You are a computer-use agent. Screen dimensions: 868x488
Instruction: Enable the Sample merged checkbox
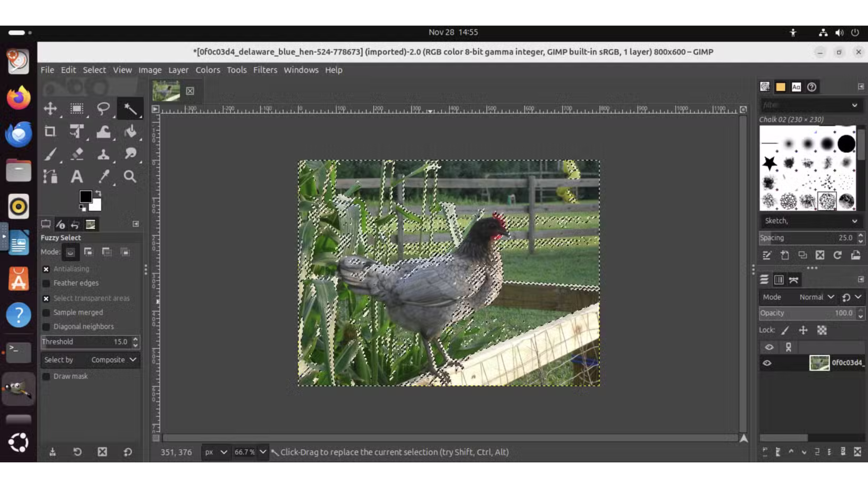click(46, 313)
